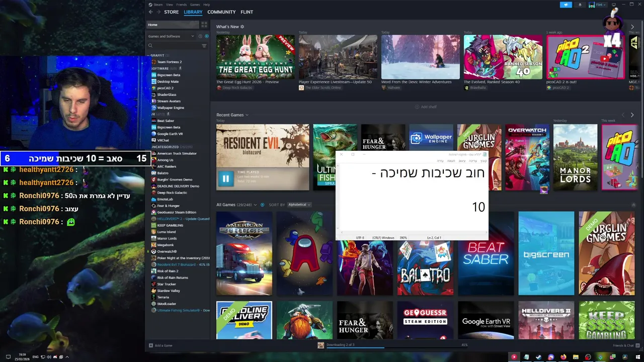This screenshot has height=362, width=644.
Task: Open the View menu
Action: (x=170, y=5)
